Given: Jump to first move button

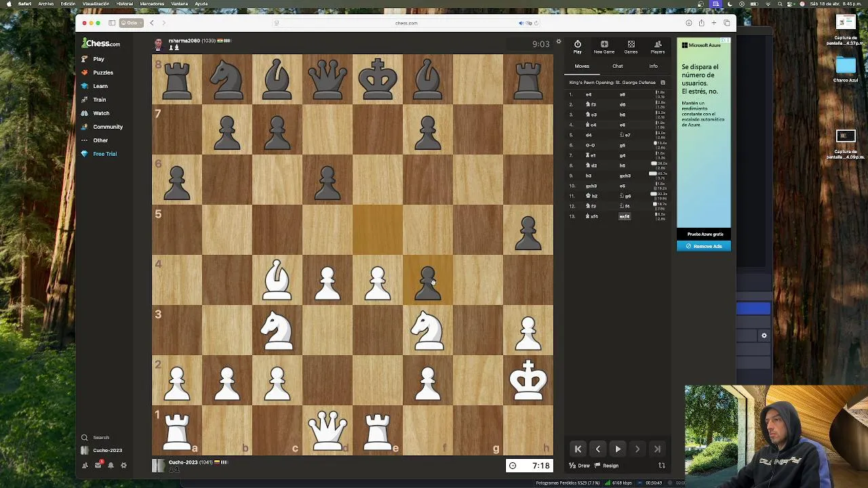Looking at the screenshot, I should coord(578,449).
